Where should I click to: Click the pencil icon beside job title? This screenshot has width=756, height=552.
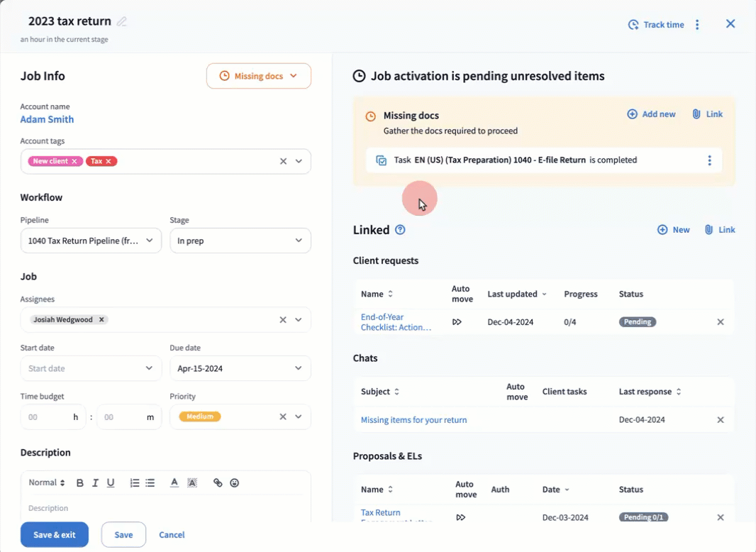pos(122,21)
